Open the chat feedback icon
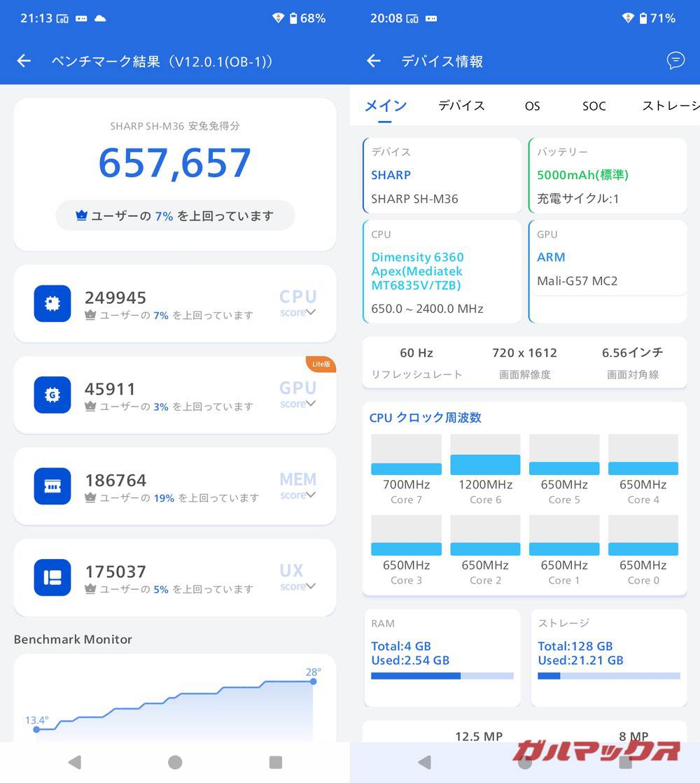 675,60
